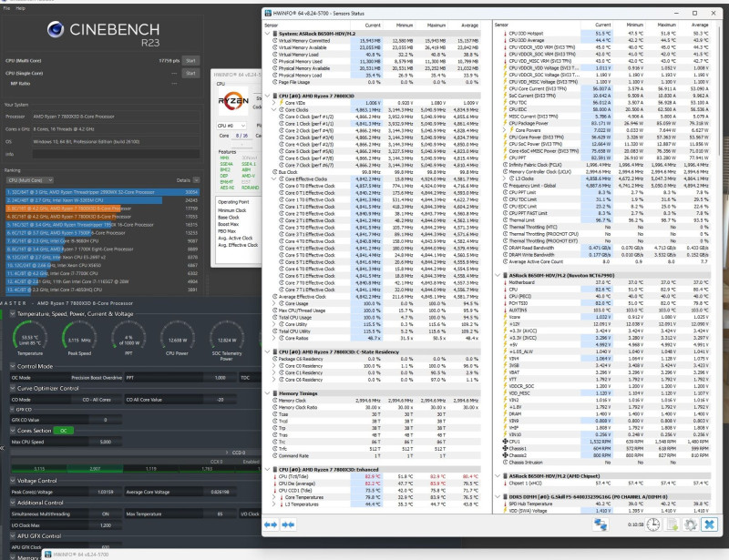Start the CPU (Single Core) benchmark
This screenshot has height=560, width=729.
tap(190, 73)
